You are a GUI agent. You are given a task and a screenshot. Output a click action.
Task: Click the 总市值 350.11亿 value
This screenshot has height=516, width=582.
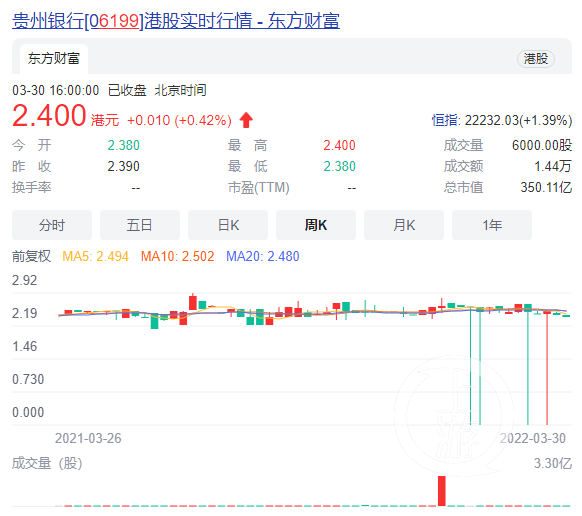(546, 187)
